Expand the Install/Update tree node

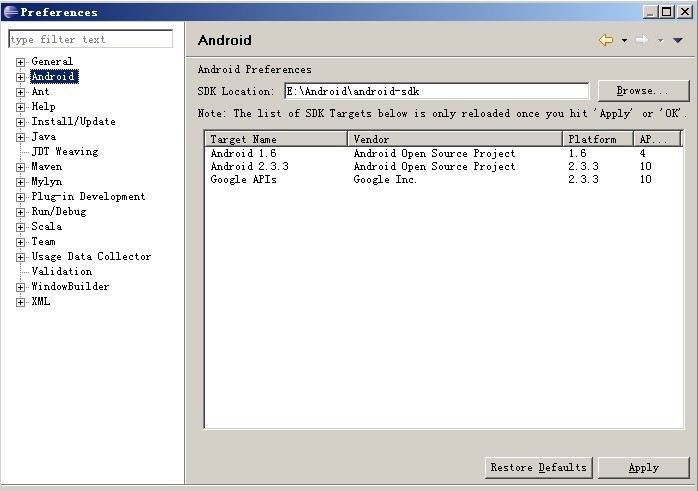(x=20, y=122)
